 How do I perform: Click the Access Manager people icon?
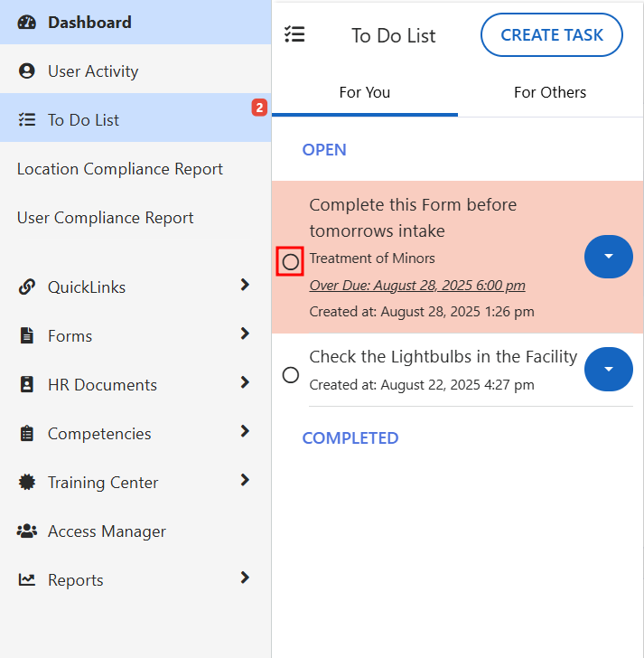pyautogui.click(x=27, y=531)
